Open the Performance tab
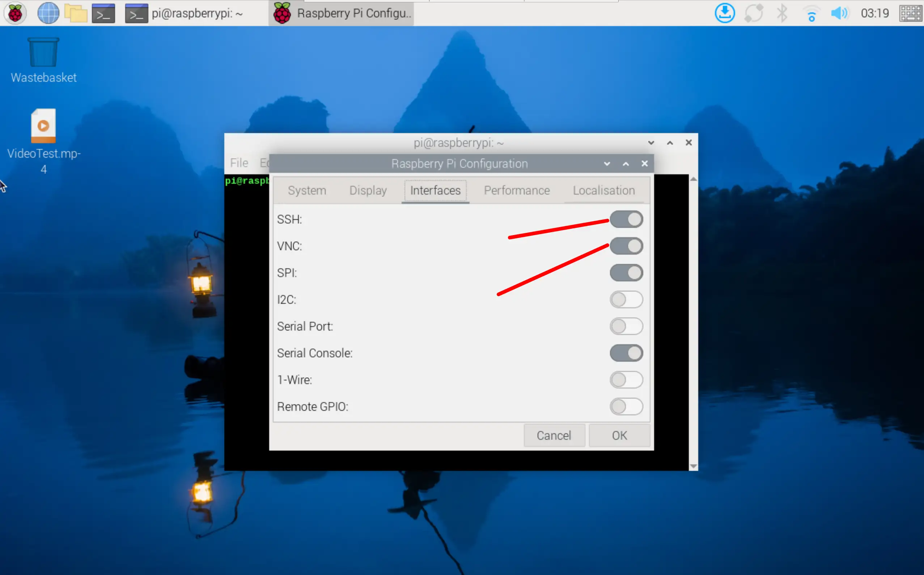Image resolution: width=924 pixels, height=575 pixels. [x=517, y=190]
